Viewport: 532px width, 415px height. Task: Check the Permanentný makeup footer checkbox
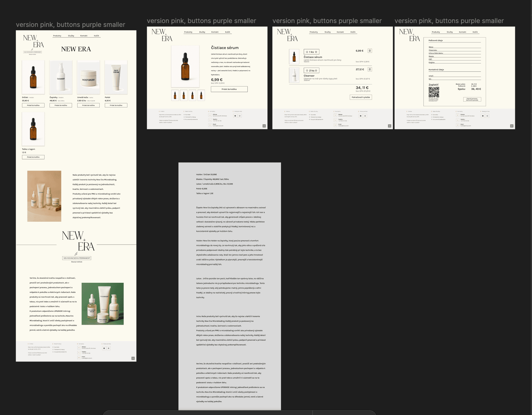click(184, 117)
